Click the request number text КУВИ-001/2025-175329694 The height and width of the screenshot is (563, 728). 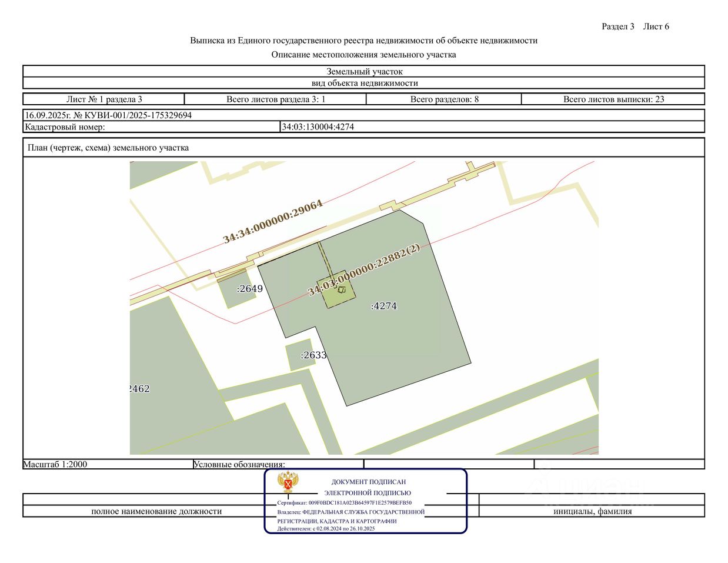(133, 115)
